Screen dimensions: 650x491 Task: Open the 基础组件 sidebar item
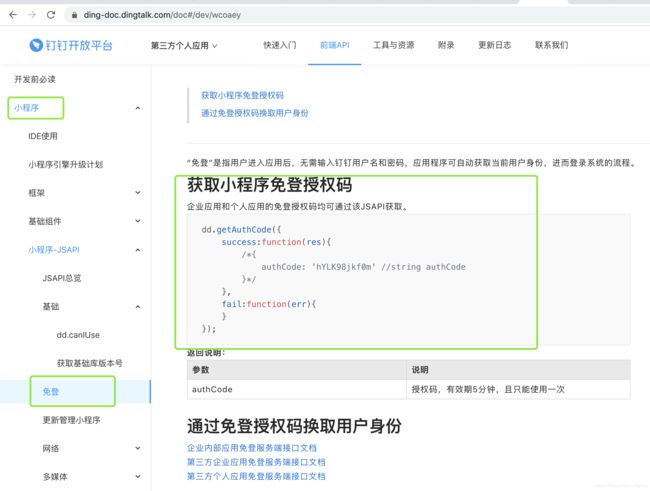point(45,221)
